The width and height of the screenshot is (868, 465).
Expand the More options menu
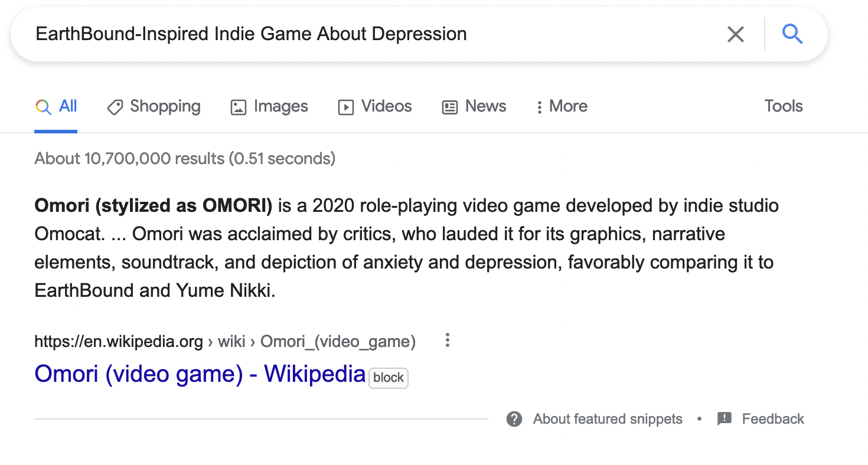pos(560,107)
